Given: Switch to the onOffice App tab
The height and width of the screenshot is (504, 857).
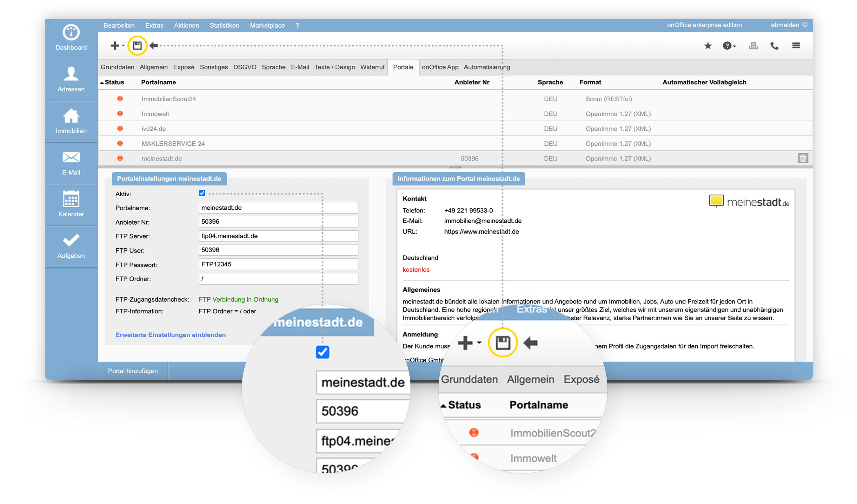Looking at the screenshot, I should click(x=440, y=67).
